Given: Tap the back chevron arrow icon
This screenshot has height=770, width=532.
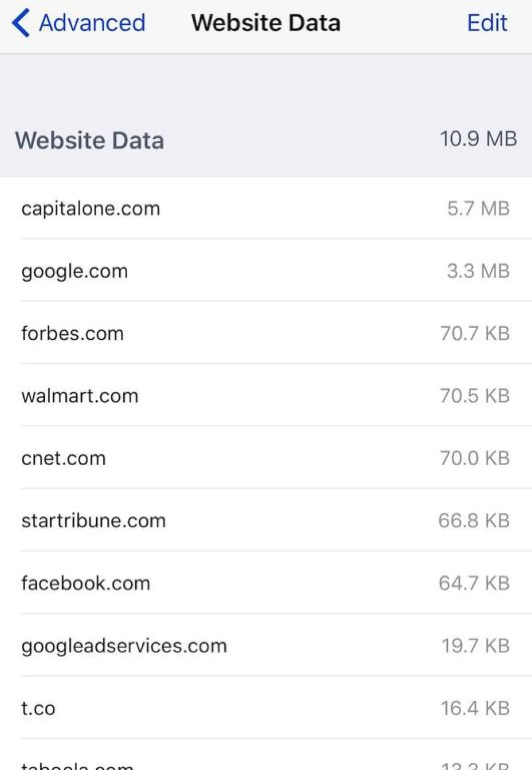Looking at the screenshot, I should pyautogui.click(x=21, y=23).
